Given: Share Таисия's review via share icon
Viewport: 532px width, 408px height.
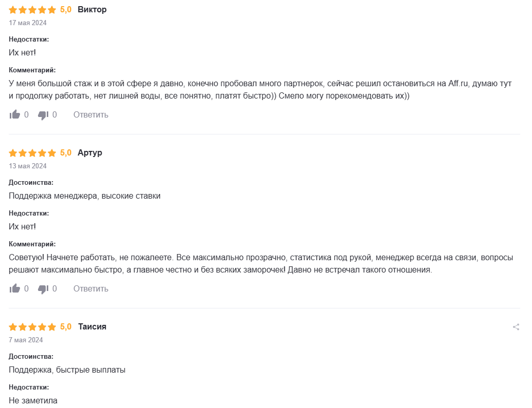Looking at the screenshot, I should click(x=516, y=327).
